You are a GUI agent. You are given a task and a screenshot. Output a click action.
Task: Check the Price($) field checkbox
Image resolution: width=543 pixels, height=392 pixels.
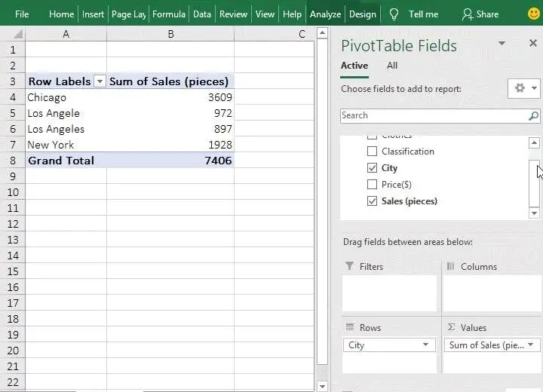372,185
